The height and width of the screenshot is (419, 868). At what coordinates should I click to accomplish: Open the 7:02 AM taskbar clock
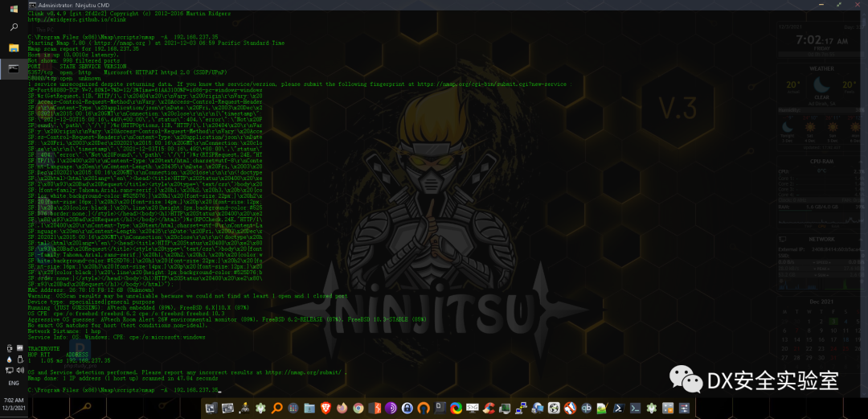pyautogui.click(x=14, y=402)
